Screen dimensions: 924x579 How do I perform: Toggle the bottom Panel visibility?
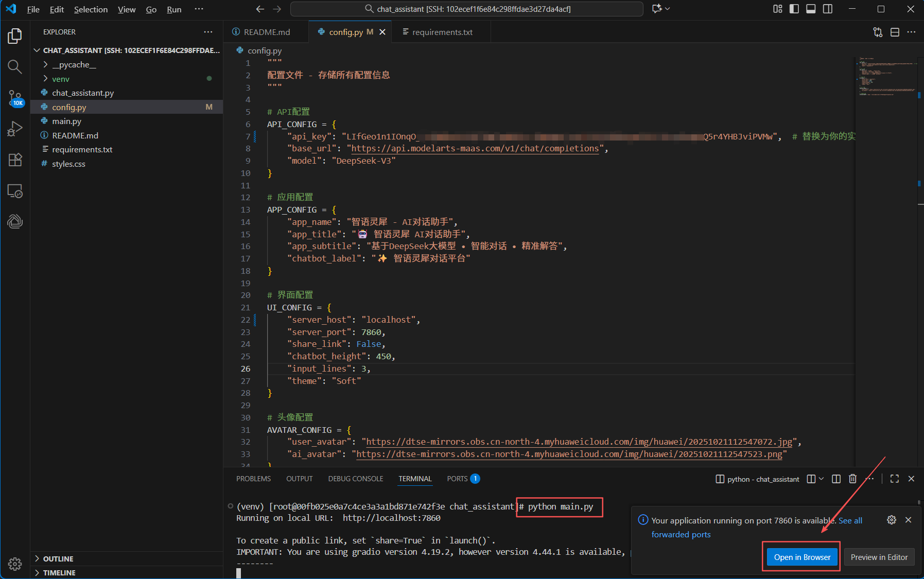tap(811, 9)
